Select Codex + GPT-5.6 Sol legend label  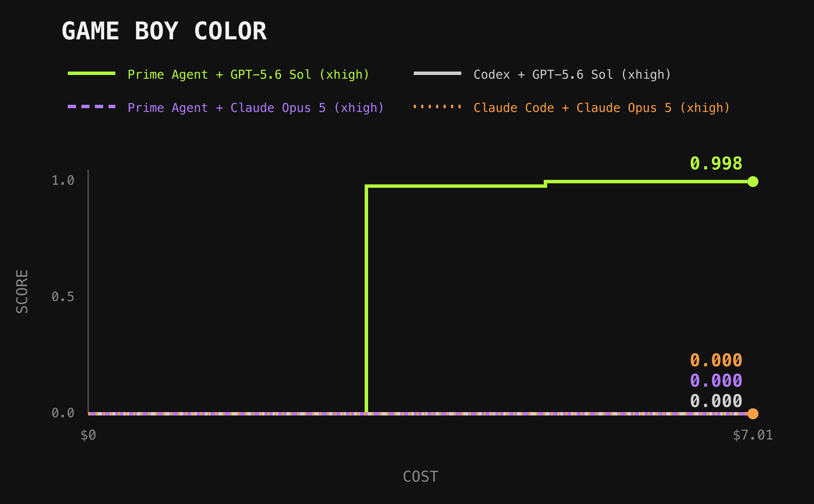tap(573, 75)
